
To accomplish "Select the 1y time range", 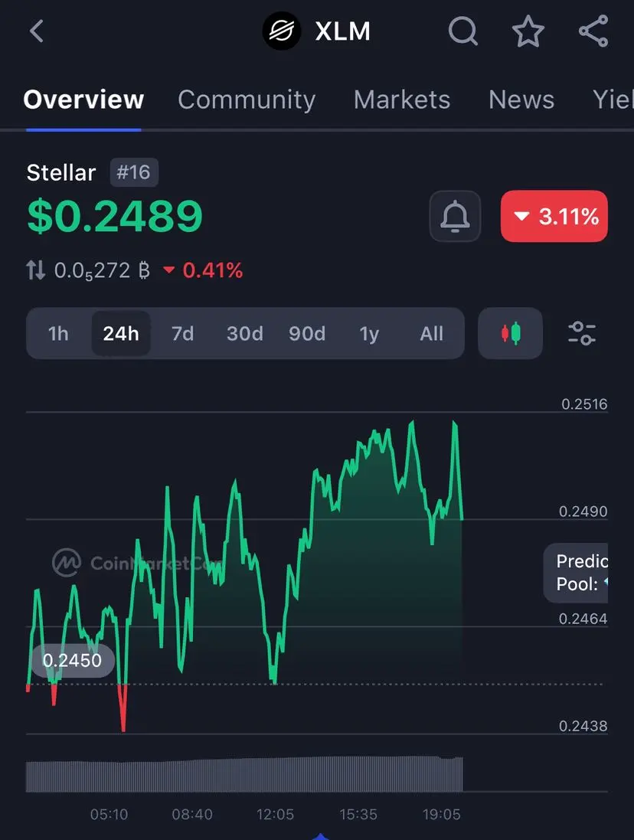I will (x=369, y=334).
